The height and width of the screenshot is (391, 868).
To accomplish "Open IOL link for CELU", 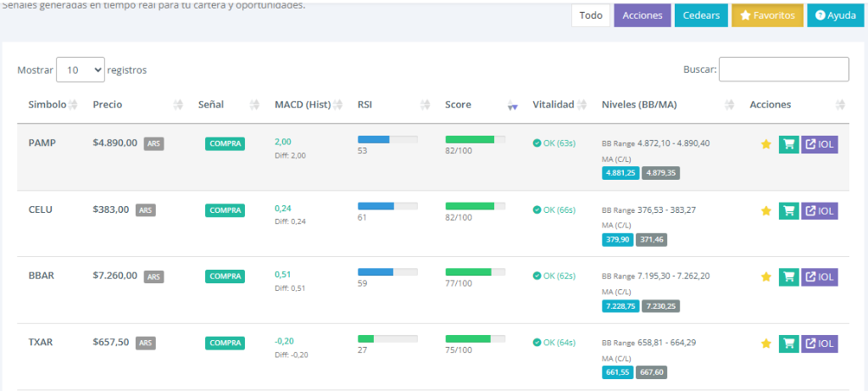I will pos(820,211).
